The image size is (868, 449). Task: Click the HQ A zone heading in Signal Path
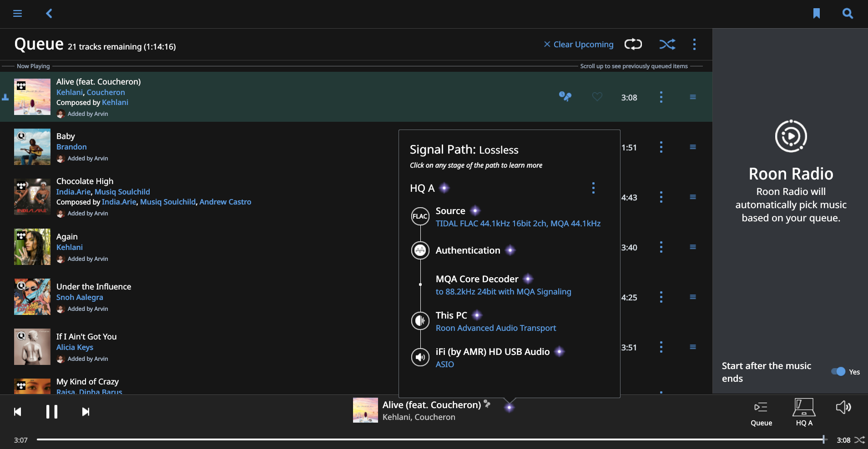(x=422, y=188)
